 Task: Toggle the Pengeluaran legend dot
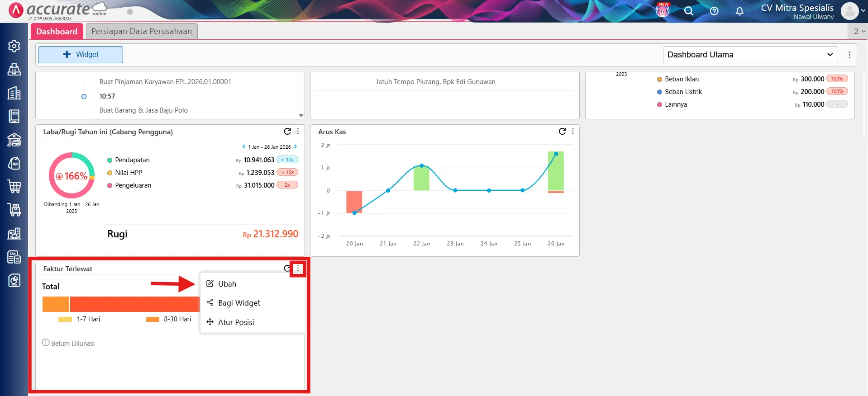click(110, 185)
